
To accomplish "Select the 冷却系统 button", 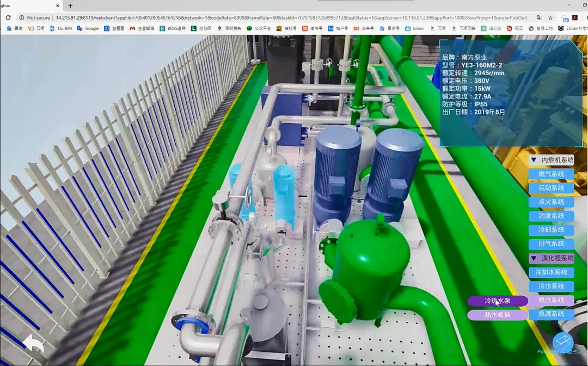I will pos(551,229).
